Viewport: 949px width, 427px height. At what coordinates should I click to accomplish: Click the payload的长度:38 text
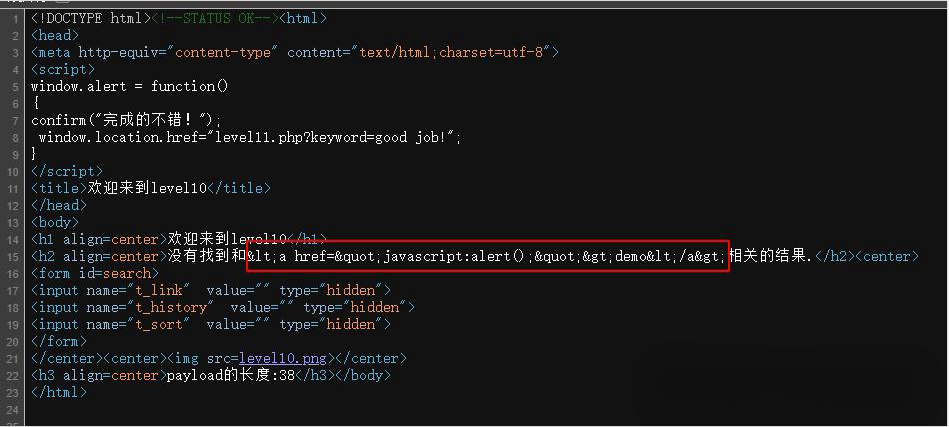[231, 376]
